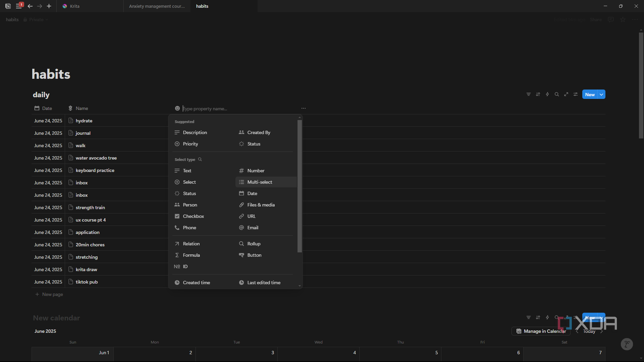Open the three-dot menu beside property name

coord(304,109)
